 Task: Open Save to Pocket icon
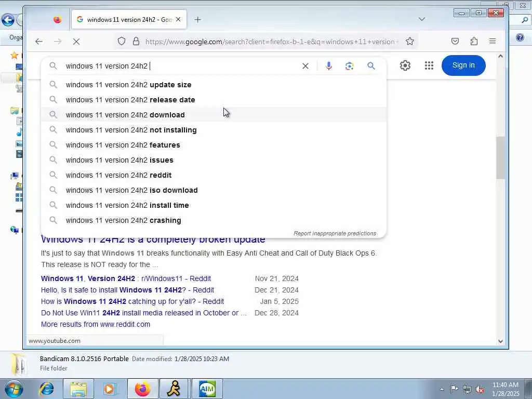(455, 42)
